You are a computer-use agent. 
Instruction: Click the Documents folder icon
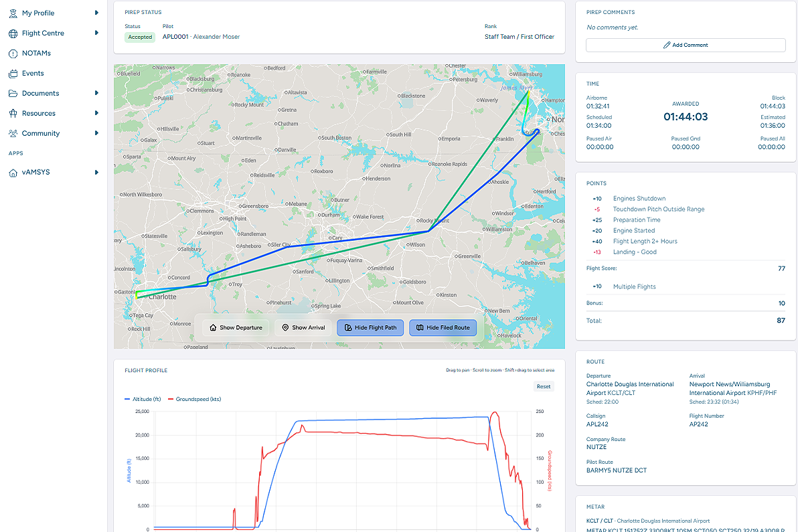point(13,94)
